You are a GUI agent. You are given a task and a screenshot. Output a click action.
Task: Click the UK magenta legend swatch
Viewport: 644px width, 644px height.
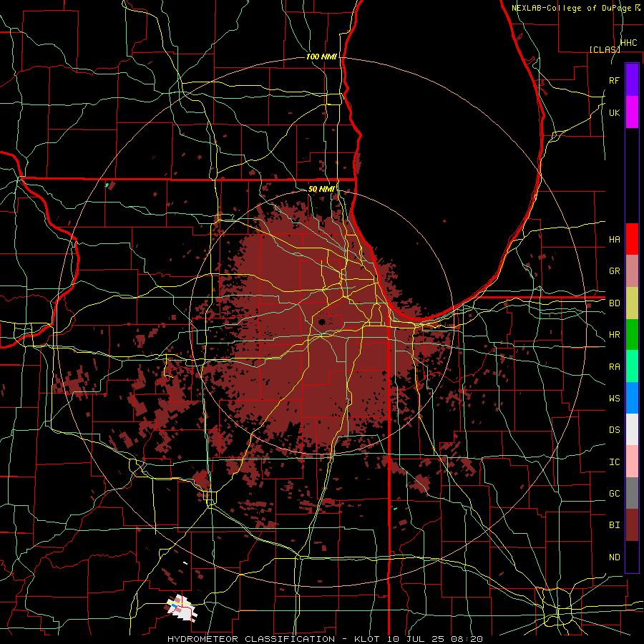(x=632, y=112)
